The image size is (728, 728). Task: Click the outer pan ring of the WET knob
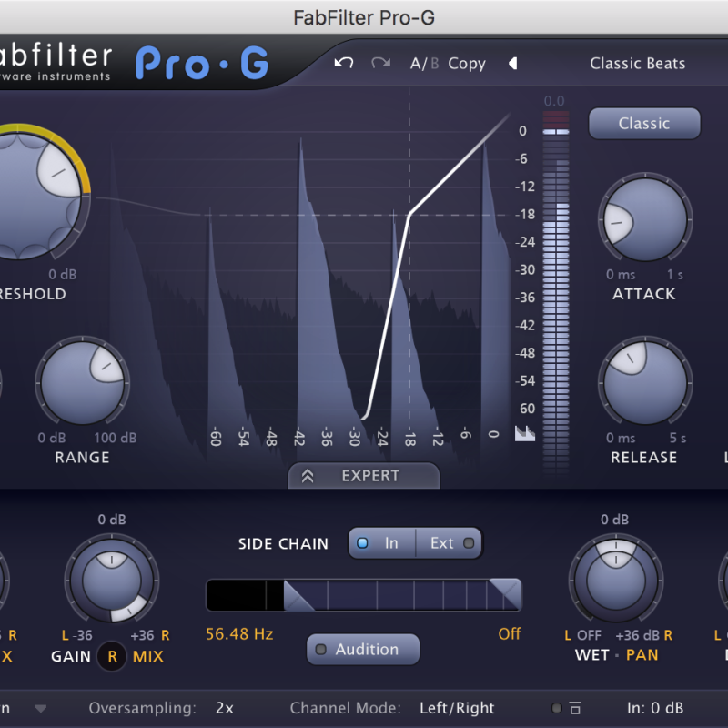point(616,546)
